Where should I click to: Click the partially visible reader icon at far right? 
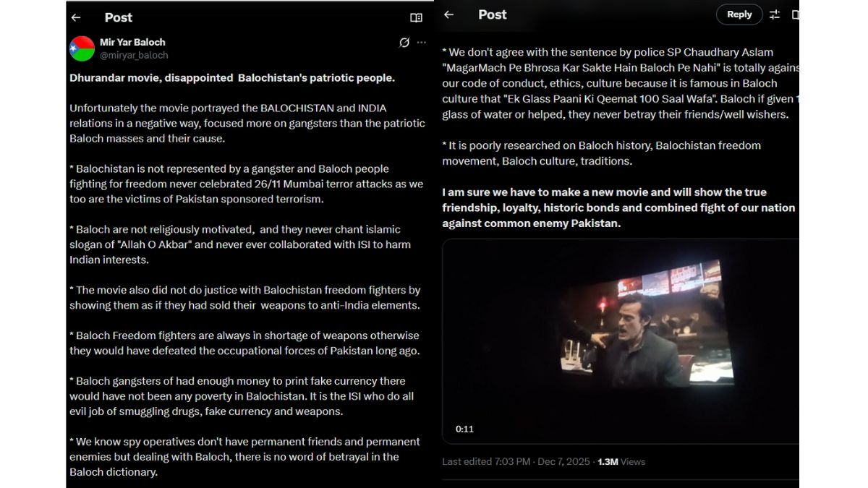(x=795, y=14)
